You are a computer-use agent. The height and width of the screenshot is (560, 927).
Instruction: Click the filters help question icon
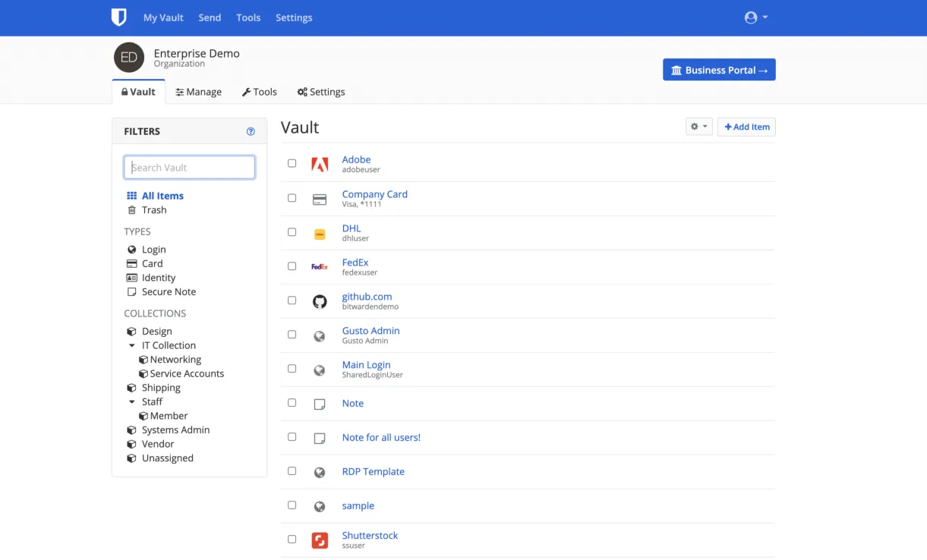point(251,131)
